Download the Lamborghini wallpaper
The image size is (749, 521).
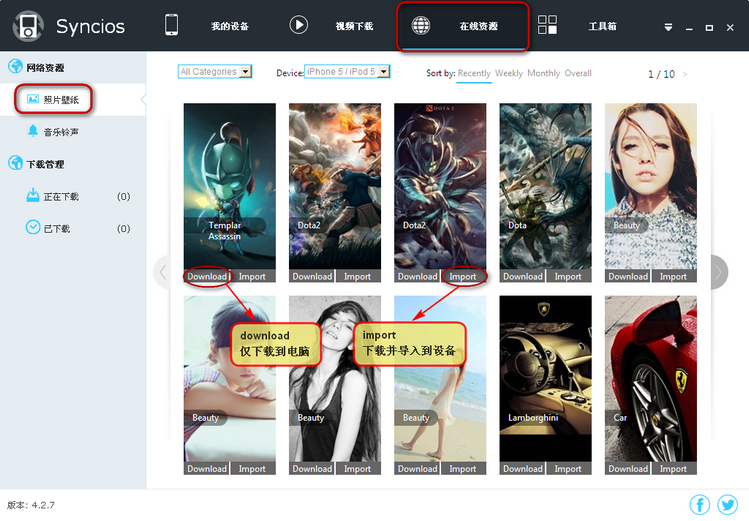pos(523,469)
